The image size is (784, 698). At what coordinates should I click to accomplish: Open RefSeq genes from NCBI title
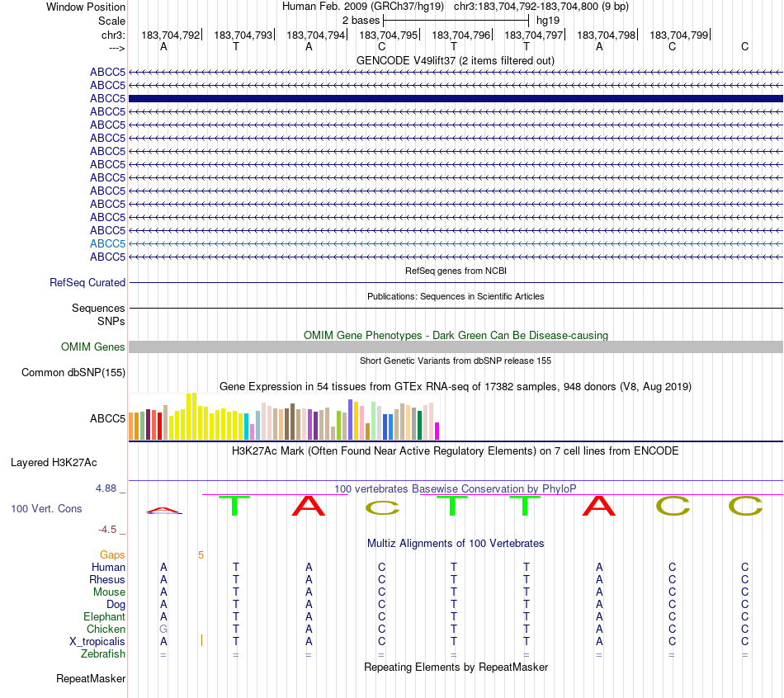point(456,271)
